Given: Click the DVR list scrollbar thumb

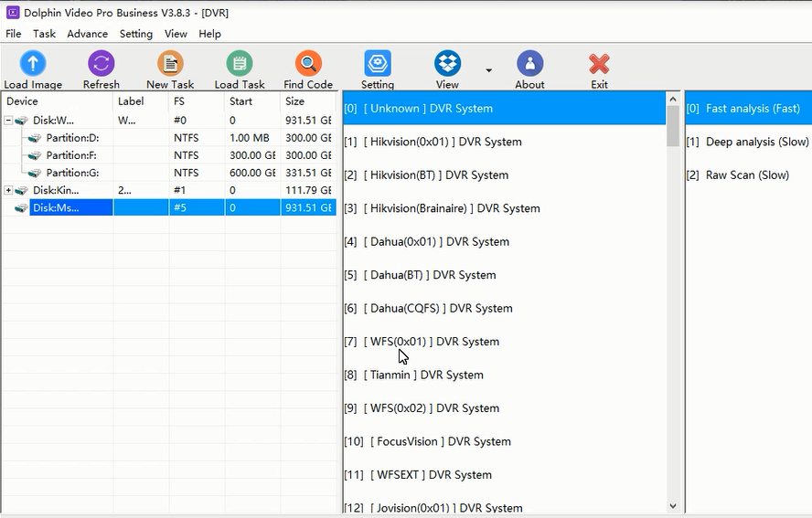Looking at the screenshot, I should pyautogui.click(x=673, y=126).
